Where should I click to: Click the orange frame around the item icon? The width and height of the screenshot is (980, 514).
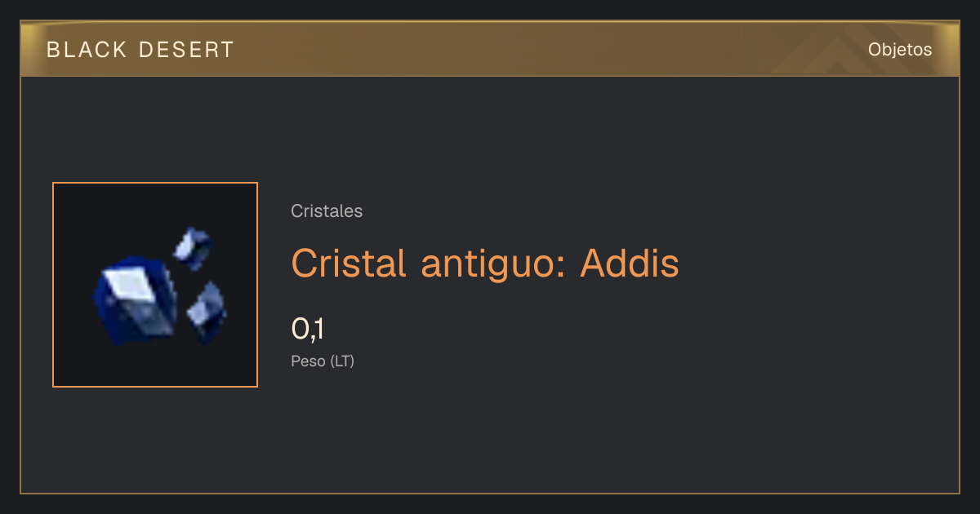point(155,183)
